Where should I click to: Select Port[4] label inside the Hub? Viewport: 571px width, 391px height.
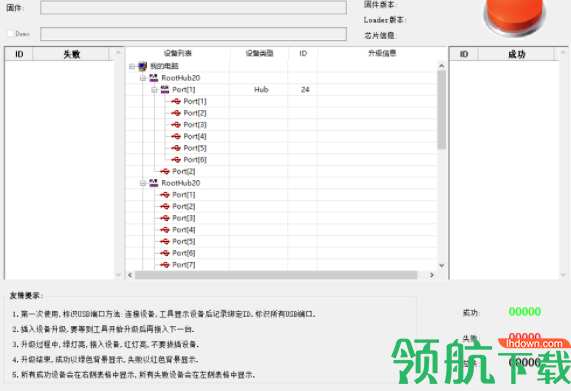(195, 137)
